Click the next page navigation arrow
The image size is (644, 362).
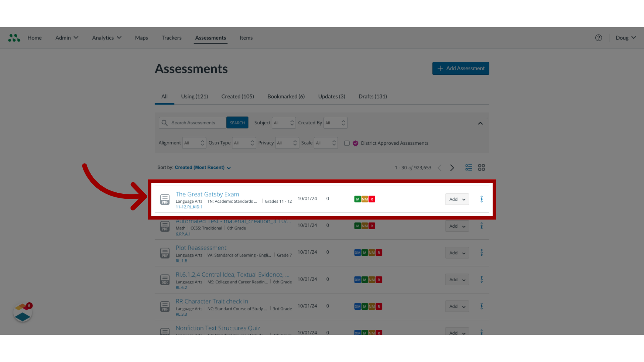tap(452, 168)
